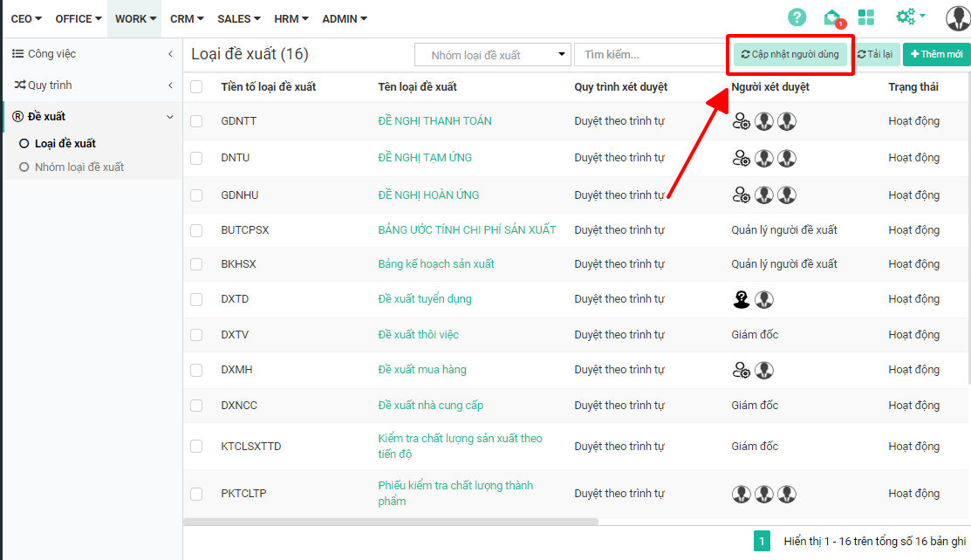Click the Thêm mới button

click(936, 55)
